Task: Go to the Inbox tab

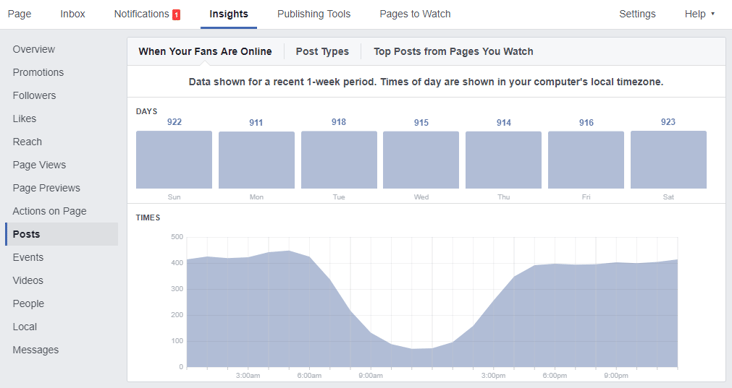Action: [x=72, y=14]
